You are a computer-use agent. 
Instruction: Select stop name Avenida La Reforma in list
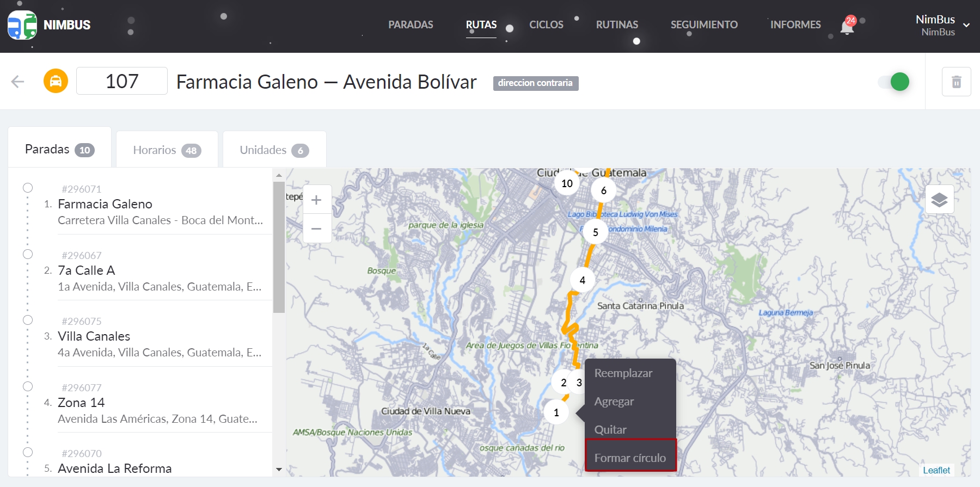(115, 468)
